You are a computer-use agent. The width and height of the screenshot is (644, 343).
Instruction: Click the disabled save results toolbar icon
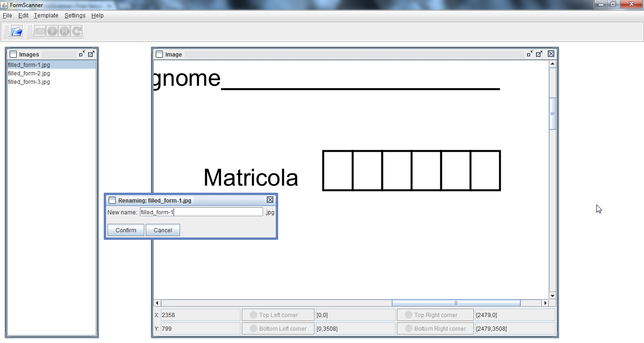coord(40,32)
